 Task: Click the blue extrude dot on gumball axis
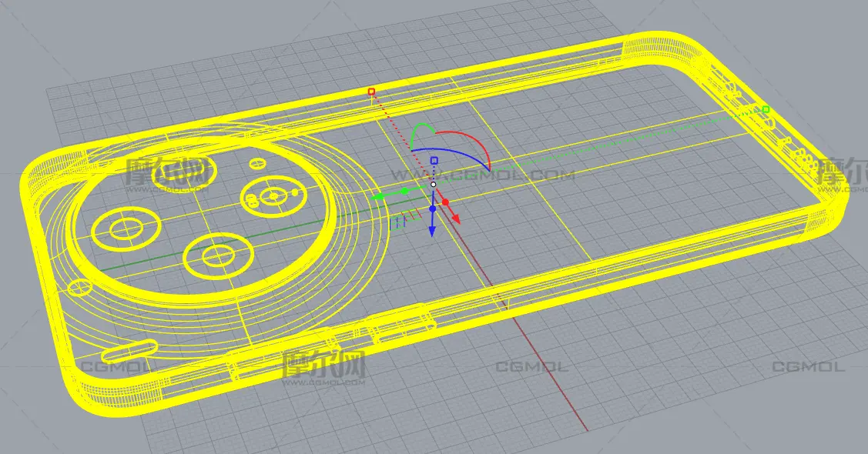(x=433, y=209)
